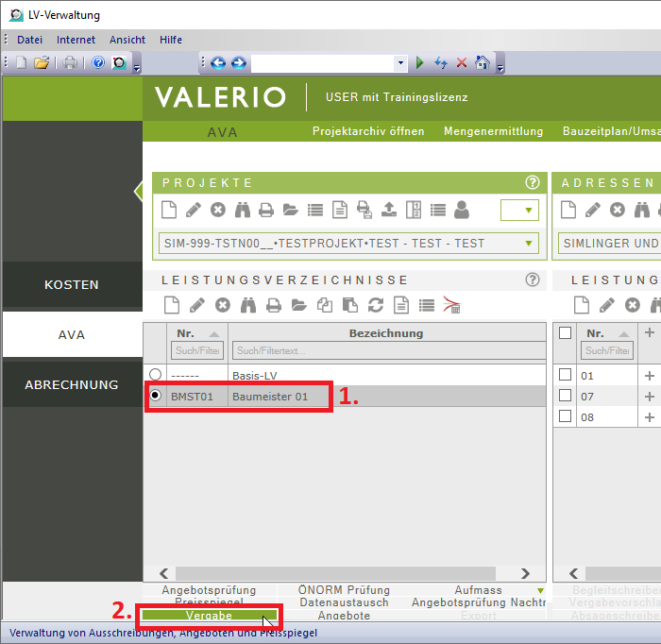Switch to the KOSTEN sidebar tab
The image size is (661, 644).
pyautogui.click(x=72, y=285)
